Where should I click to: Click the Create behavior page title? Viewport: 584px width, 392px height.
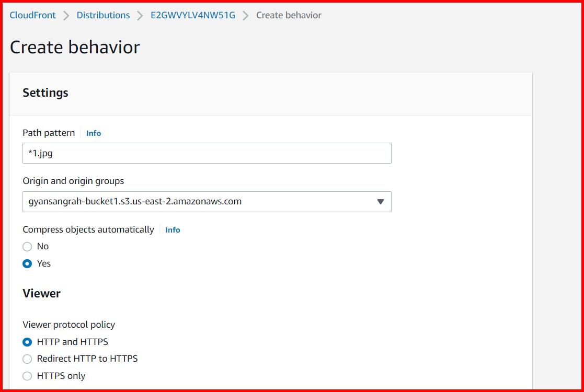pos(74,47)
